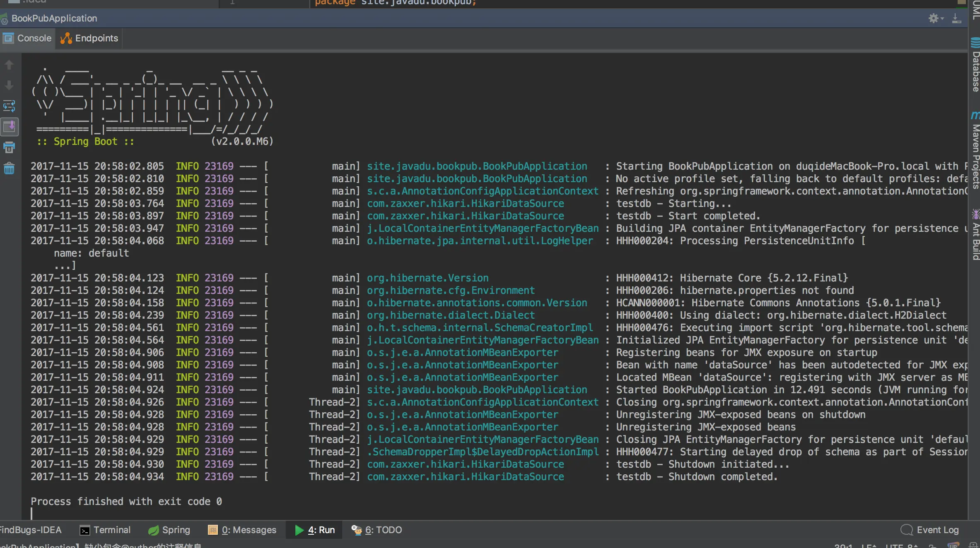Toggle scroll to end of console

coord(9,127)
